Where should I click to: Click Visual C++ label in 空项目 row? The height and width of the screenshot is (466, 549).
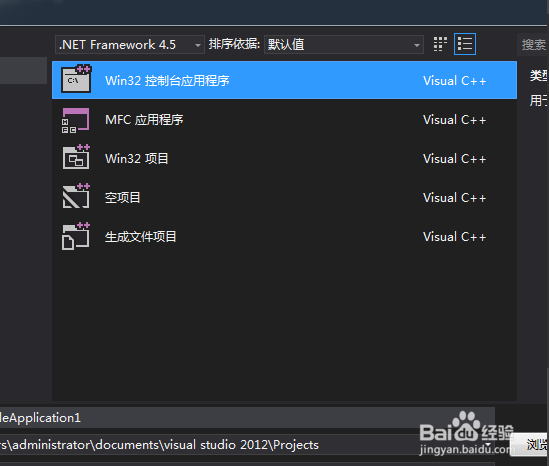pos(454,197)
